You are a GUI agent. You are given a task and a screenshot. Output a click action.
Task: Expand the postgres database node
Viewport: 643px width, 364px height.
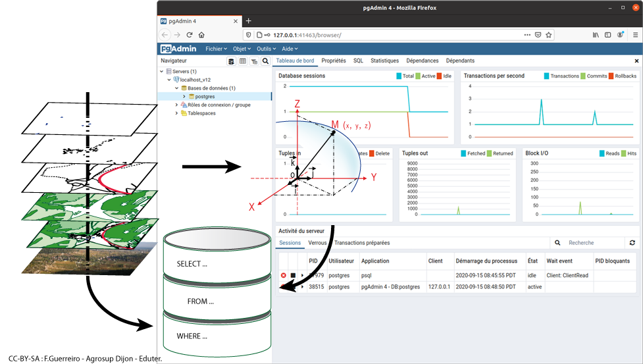point(184,97)
